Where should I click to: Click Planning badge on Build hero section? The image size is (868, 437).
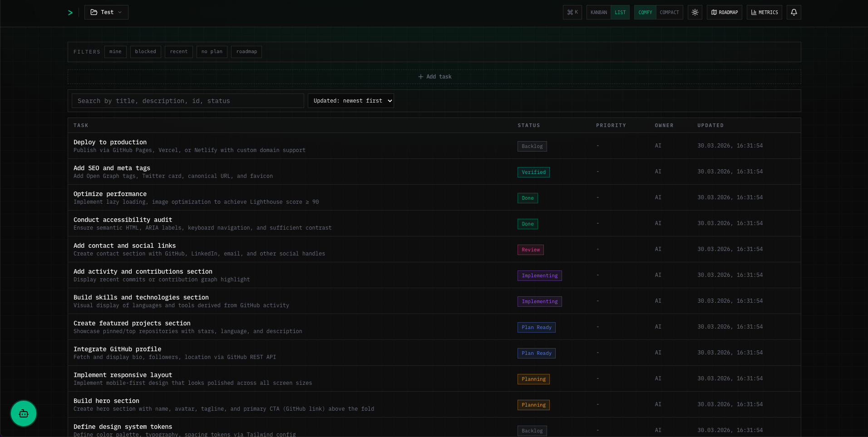(533, 405)
